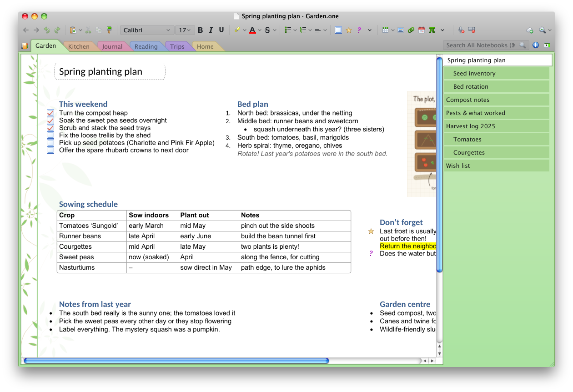Open the notebooks list icon
The image size is (573, 392).
[x=25, y=46]
